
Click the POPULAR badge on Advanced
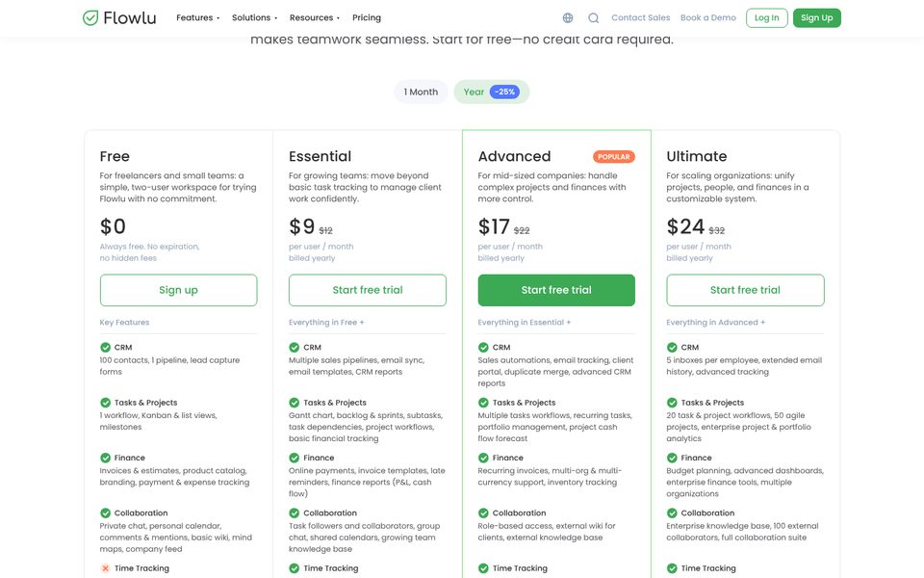(x=613, y=157)
